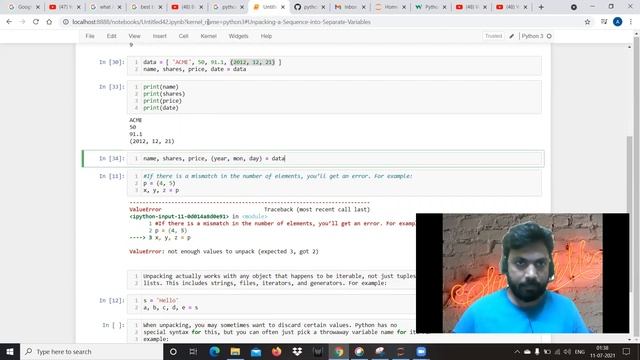Click the webcam video overlay
This screenshot has height=360, width=640.
click(522, 273)
